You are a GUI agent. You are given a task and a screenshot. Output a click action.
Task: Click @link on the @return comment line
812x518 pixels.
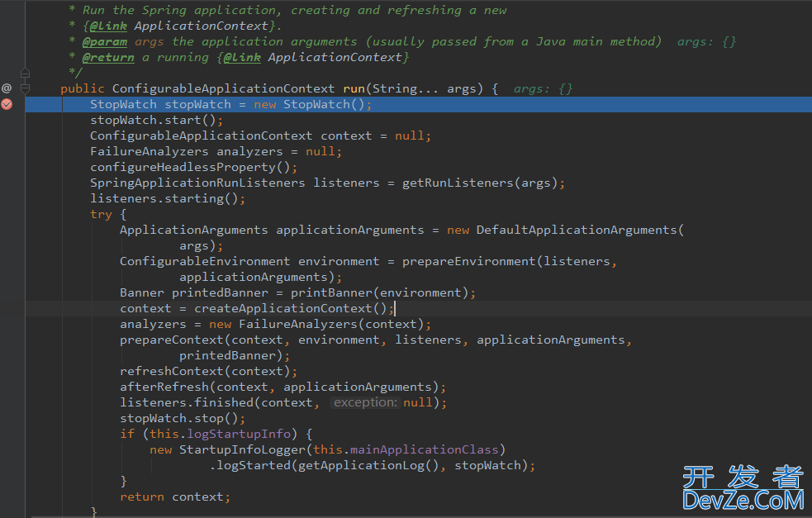tap(242, 57)
